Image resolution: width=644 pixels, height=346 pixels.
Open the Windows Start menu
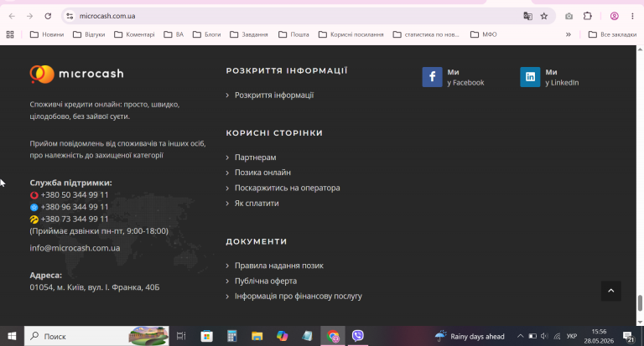tap(12, 336)
